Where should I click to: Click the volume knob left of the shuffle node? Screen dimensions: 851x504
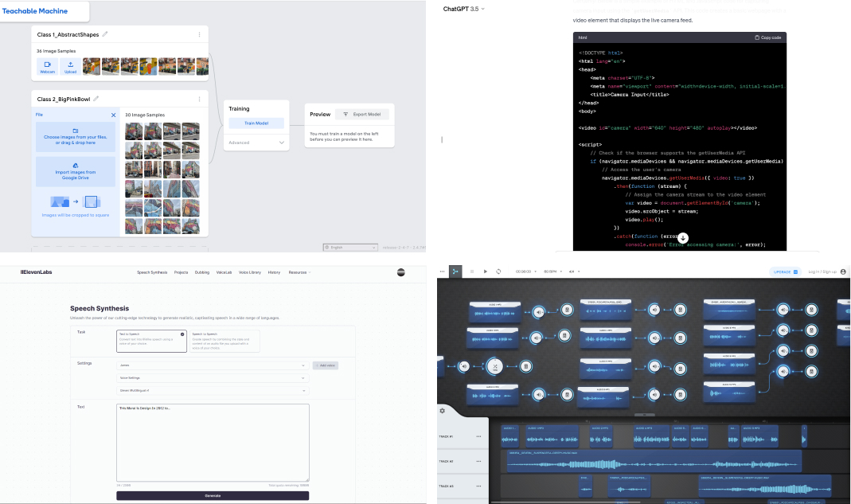pos(464,366)
